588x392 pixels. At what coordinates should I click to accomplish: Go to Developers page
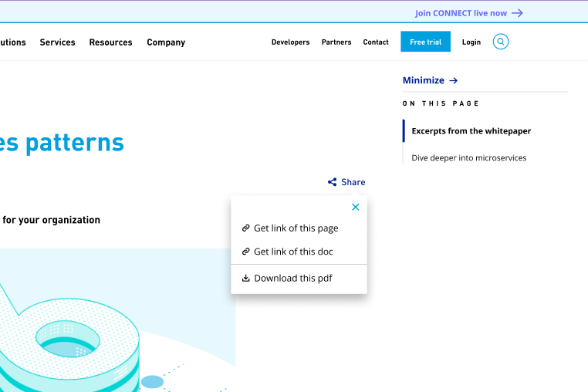pyautogui.click(x=291, y=42)
